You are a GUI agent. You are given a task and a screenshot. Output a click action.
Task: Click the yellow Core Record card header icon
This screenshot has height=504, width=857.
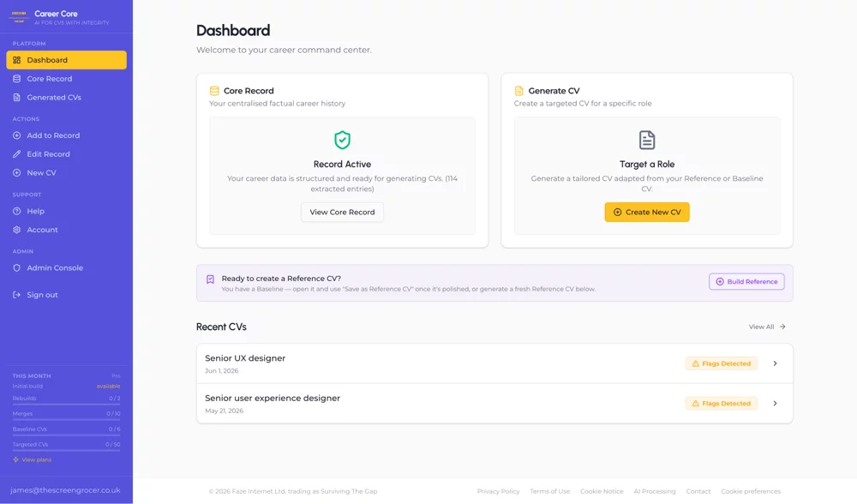[x=214, y=91]
